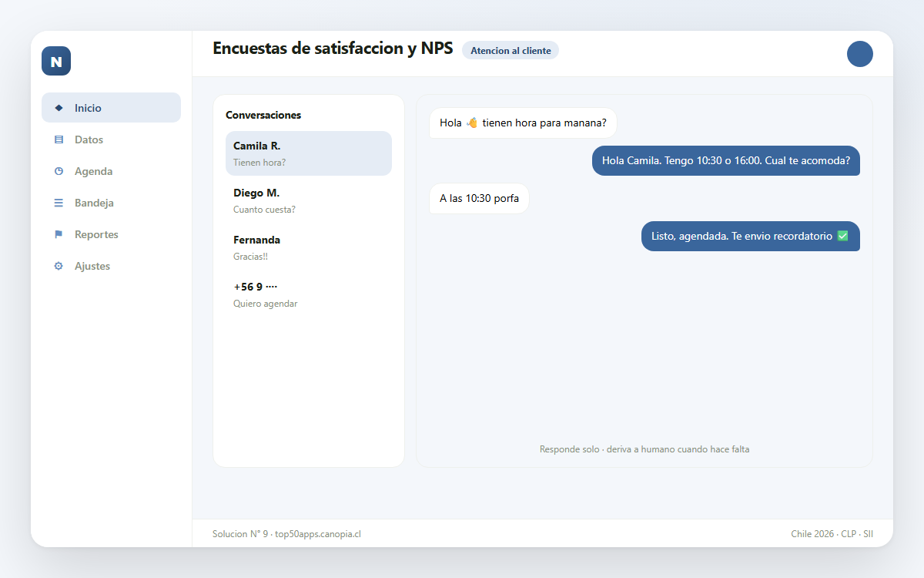Click the 'Quiero agendar' preview text
924x578 pixels.
pos(265,303)
